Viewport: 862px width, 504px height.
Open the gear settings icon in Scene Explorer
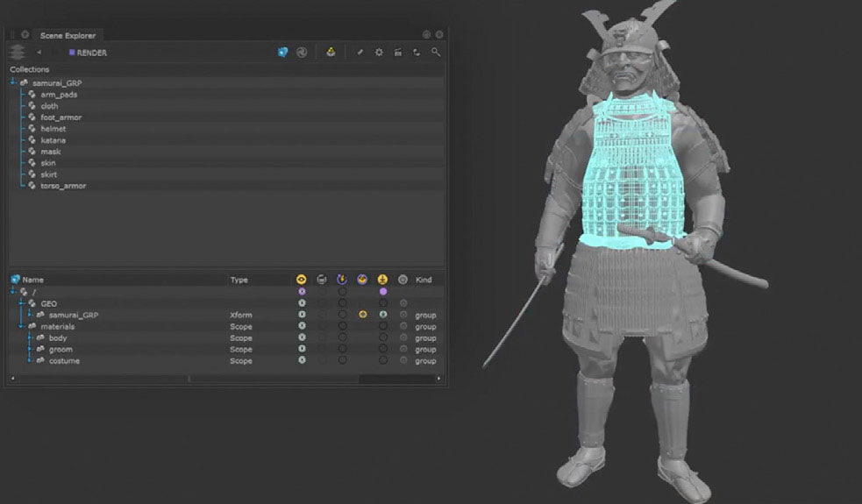click(379, 53)
